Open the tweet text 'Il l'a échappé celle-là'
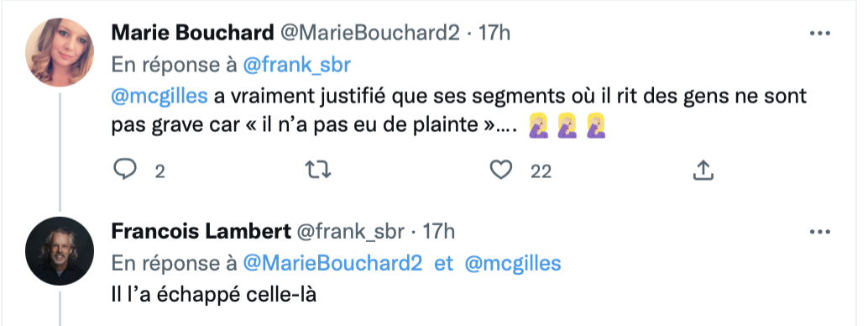 pyautogui.click(x=214, y=295)
